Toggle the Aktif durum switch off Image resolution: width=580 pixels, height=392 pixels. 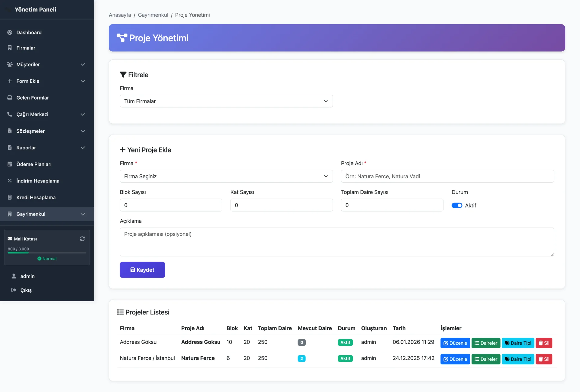457,206
